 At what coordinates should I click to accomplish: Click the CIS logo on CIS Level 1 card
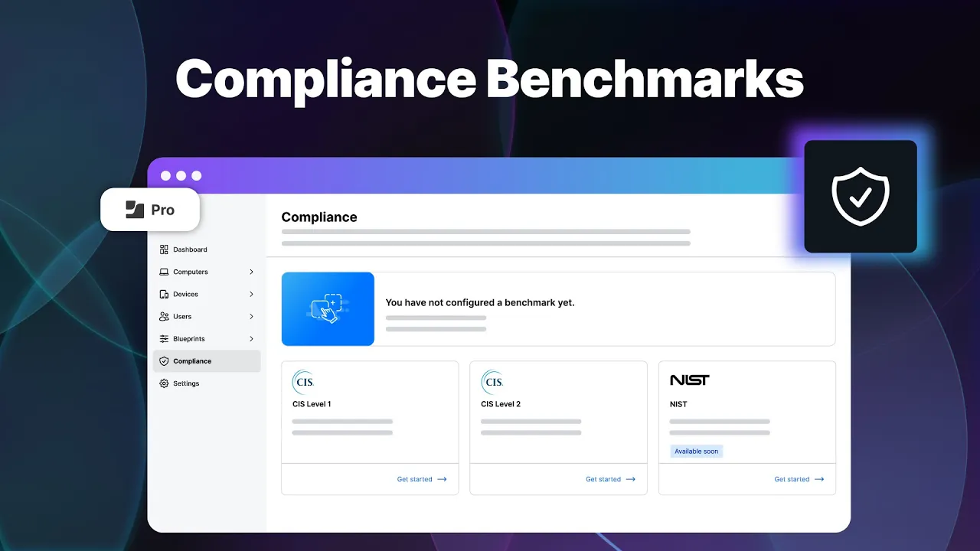point(303,381)
